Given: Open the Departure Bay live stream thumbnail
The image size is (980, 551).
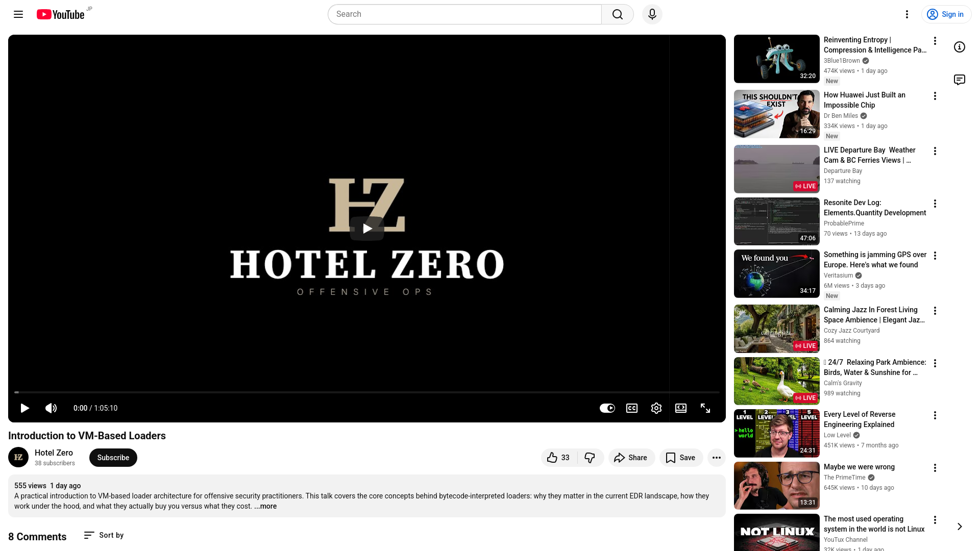Looking at the screenshot, I should tap(777, 169).
